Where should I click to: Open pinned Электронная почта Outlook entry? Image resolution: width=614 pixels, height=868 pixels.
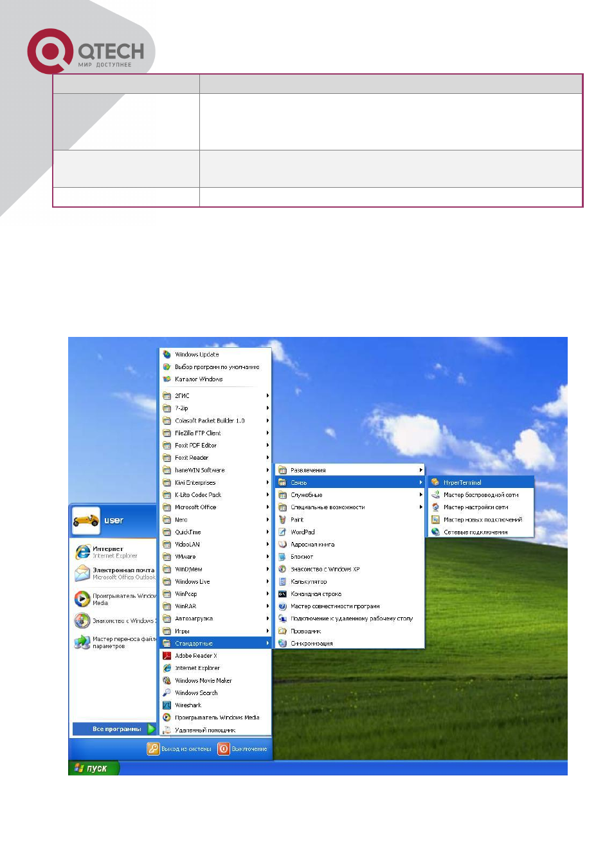pos(114,574)
